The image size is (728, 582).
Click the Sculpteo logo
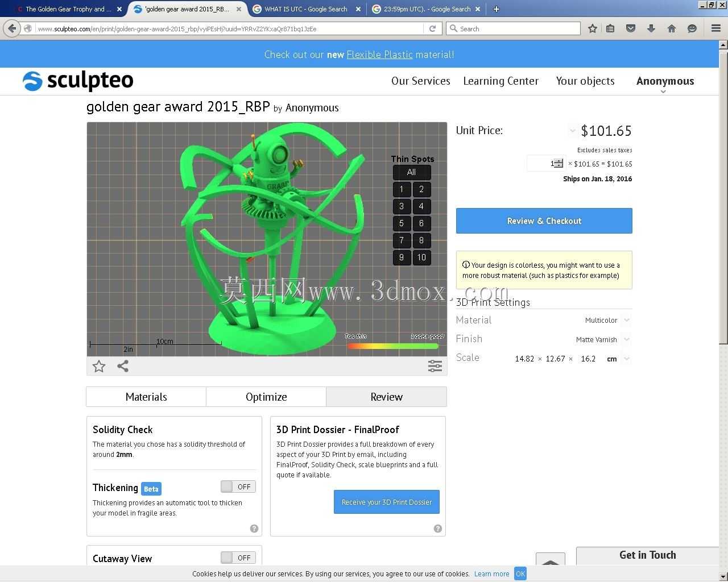tap(78, 81)
